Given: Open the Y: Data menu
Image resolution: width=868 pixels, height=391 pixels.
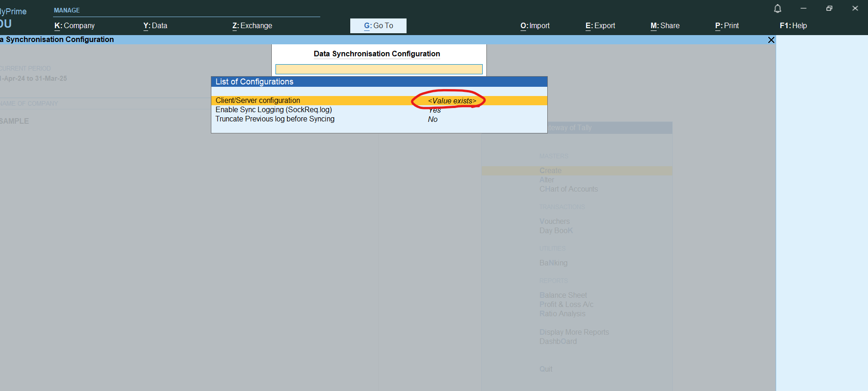Looking at the screenshot, I should [x=155, y=26].
